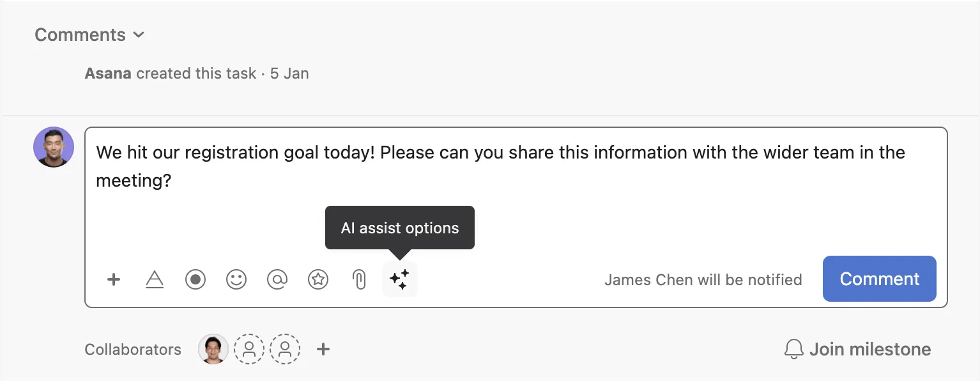
Task: Send an appreciation using the star icon
Action: [x=318, y=279]
